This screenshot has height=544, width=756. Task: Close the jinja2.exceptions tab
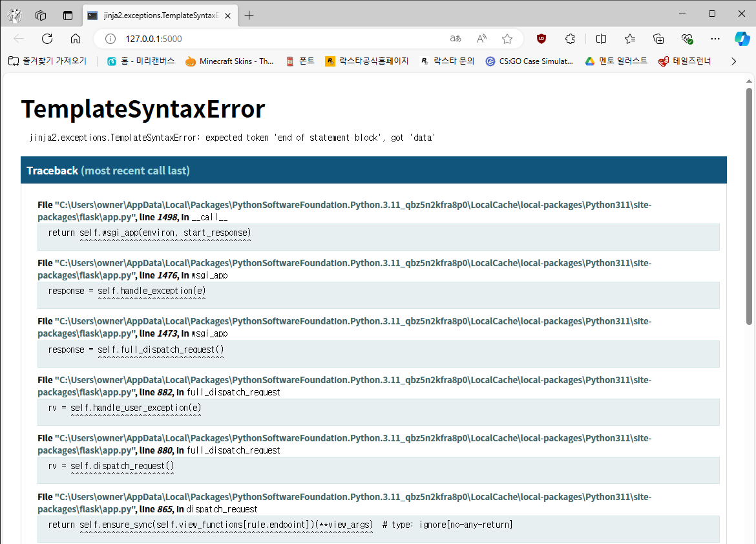227,16
